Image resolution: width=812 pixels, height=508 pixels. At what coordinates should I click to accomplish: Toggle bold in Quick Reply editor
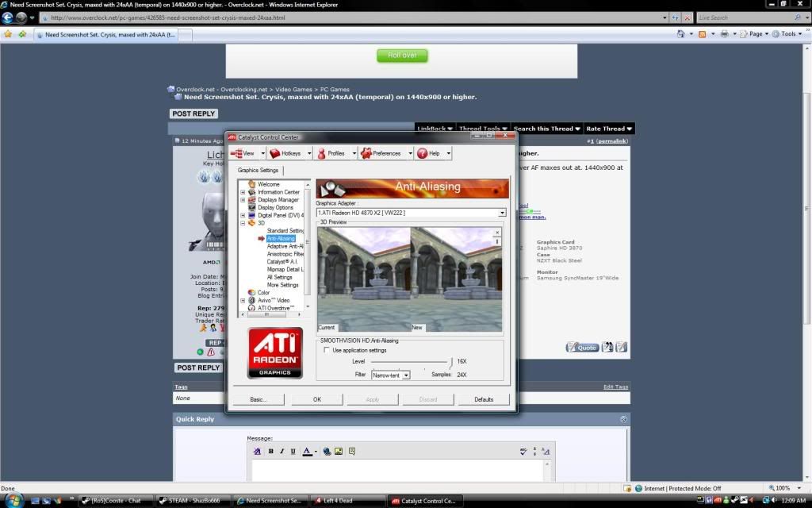pyautogui.click(x=271, y=452)
